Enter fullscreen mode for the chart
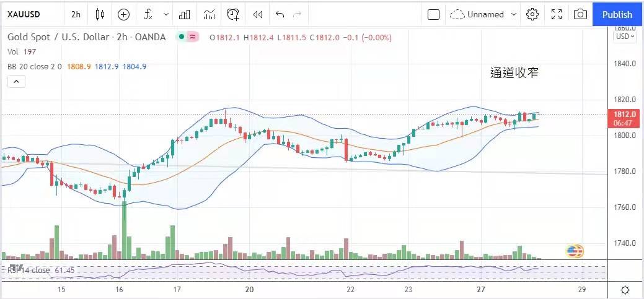Viewport: 644px width, 299px height. pos(557,14)
